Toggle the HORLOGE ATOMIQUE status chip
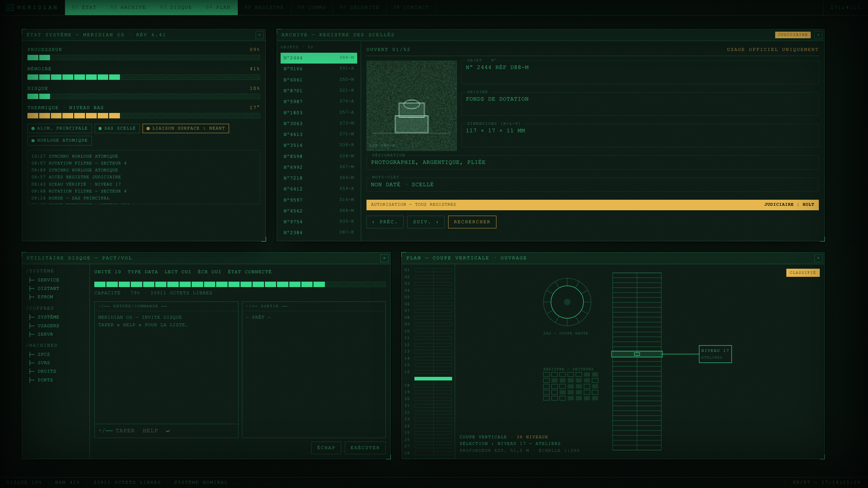The image size is (868, 488). pyautogui.click(x=60, y=140)
